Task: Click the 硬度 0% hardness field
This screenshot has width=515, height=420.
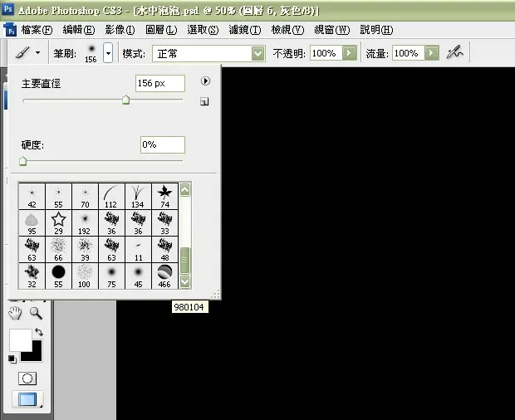Action: [163, 144]
